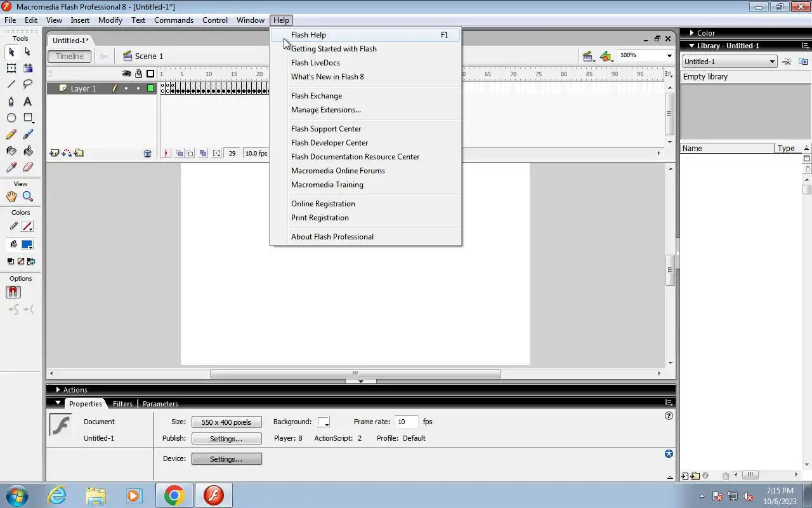Open the timeline frame view options menu
The image size is (812, 508).
coord(669,74)
